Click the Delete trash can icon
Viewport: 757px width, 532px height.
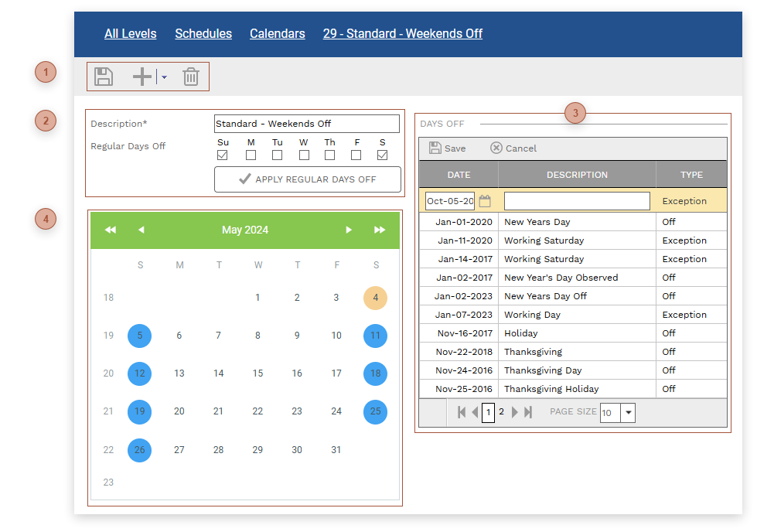tap(191, 77)
